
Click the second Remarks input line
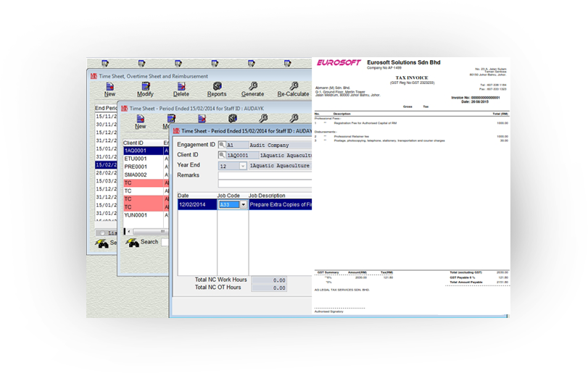click(265, 183)
